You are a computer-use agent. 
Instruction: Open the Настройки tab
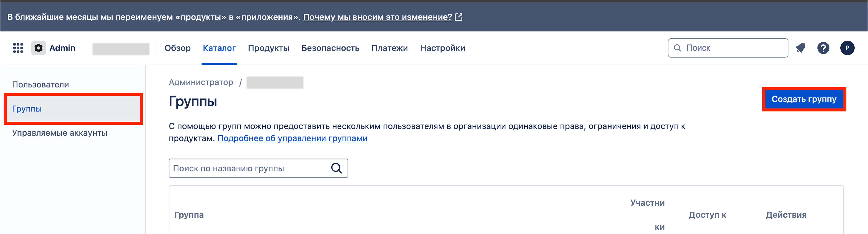[x=442, y=48]
